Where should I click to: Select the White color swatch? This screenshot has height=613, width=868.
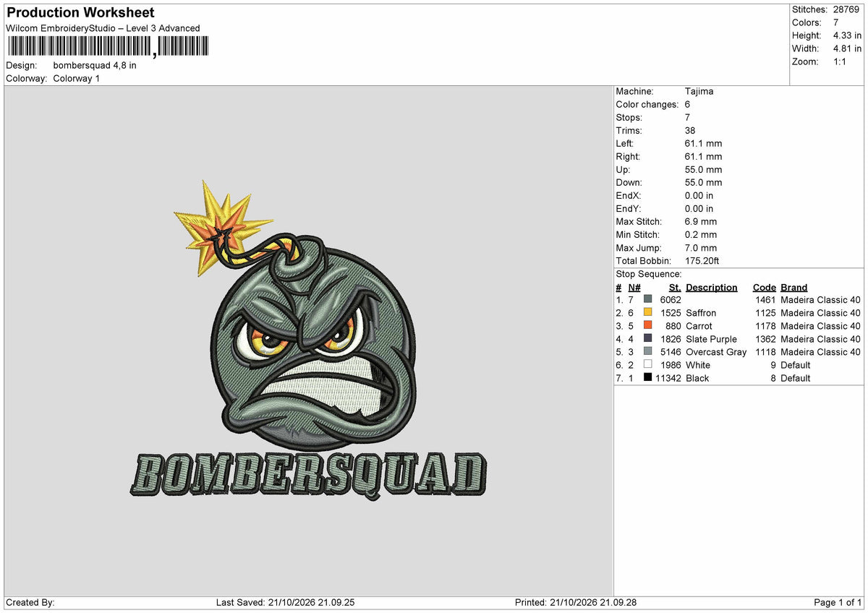click(648, 364)
